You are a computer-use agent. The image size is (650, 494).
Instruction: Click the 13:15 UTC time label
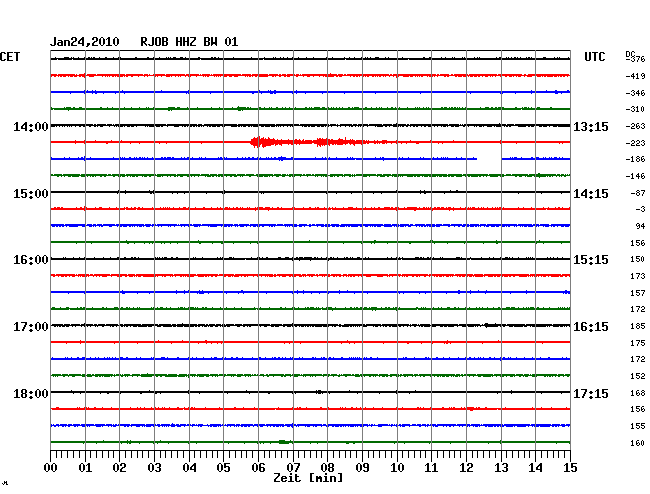[x=591, y=127]
